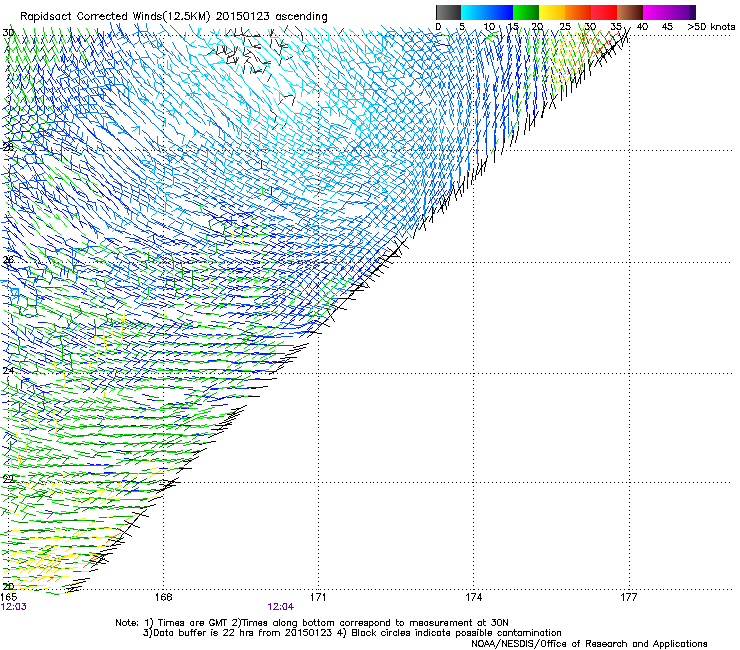Click the '40' legend scale label

[642, 27]
